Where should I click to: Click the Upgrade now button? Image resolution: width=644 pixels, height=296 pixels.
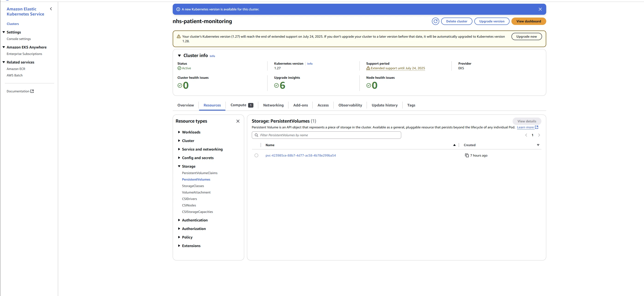(526, 36)
